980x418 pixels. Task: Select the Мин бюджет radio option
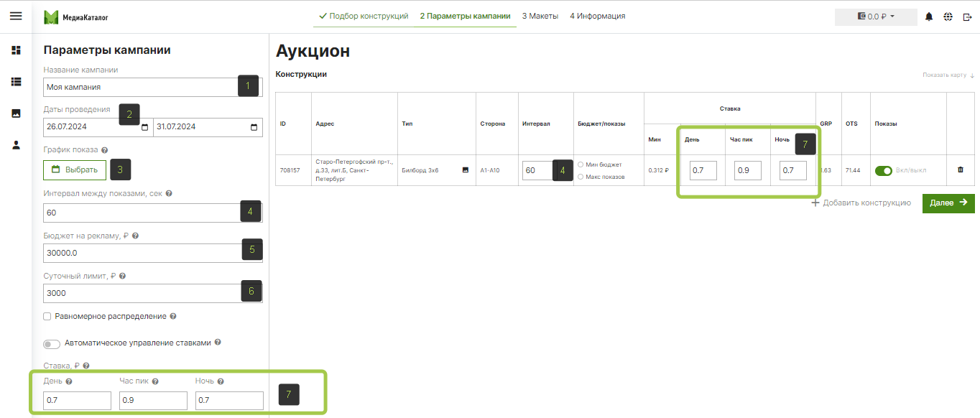pyautogui.click(x=581, y=164)
